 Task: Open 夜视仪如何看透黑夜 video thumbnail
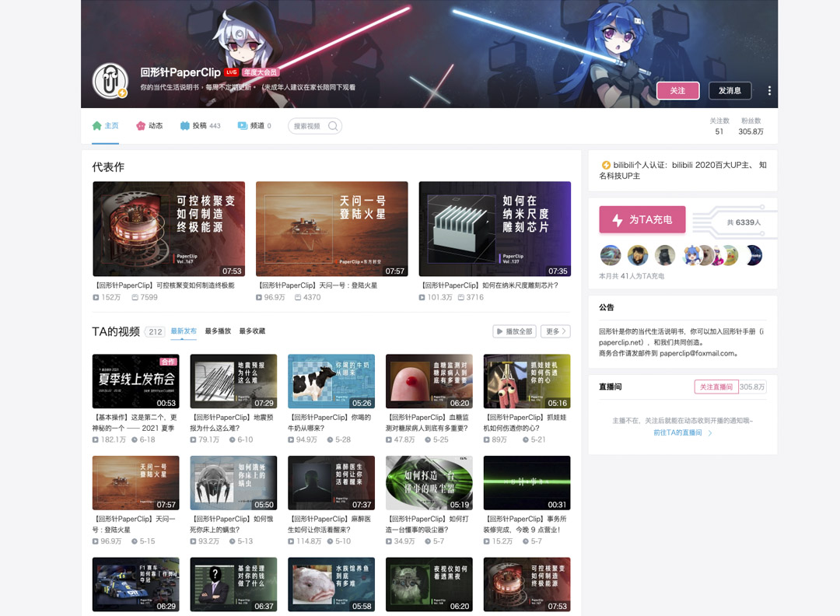click(x=429, y=584)
